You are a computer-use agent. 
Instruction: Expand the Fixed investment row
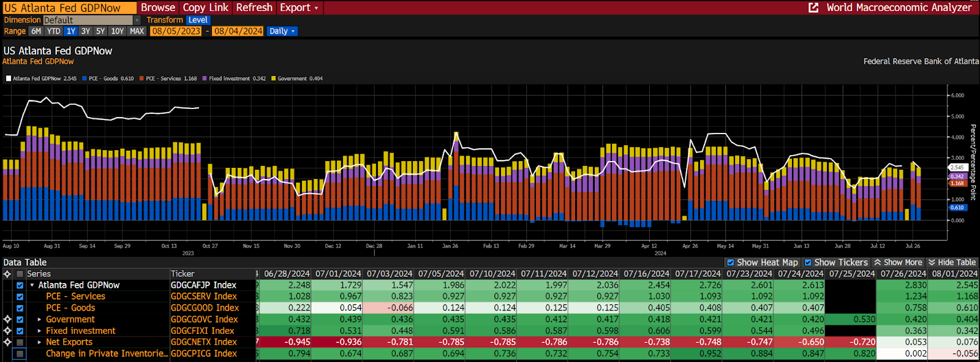(x=40, y=331)
